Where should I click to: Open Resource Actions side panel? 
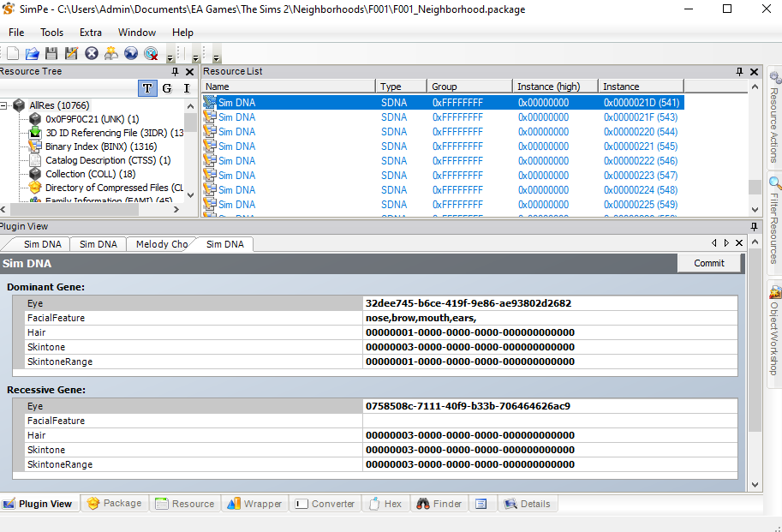pos(774,118)
